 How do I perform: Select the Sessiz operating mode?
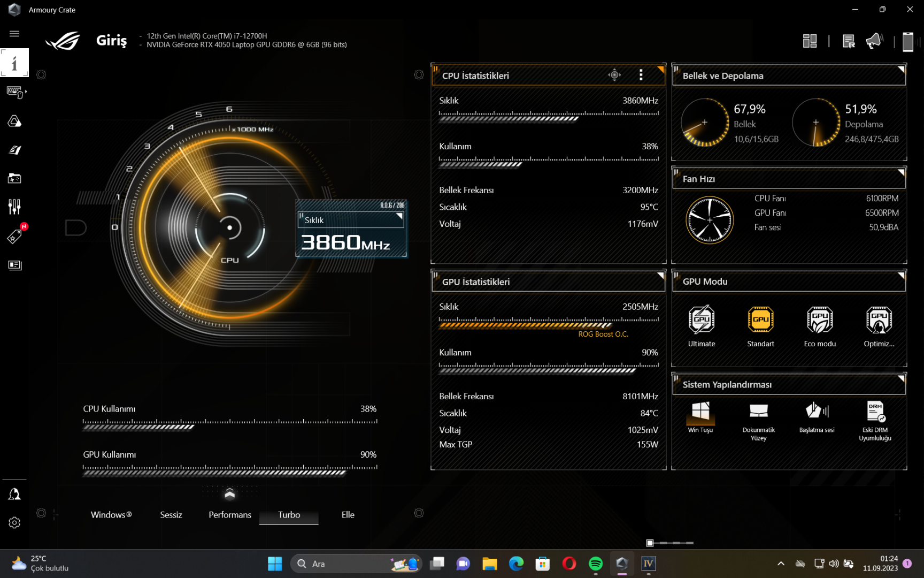click(171, 515)
